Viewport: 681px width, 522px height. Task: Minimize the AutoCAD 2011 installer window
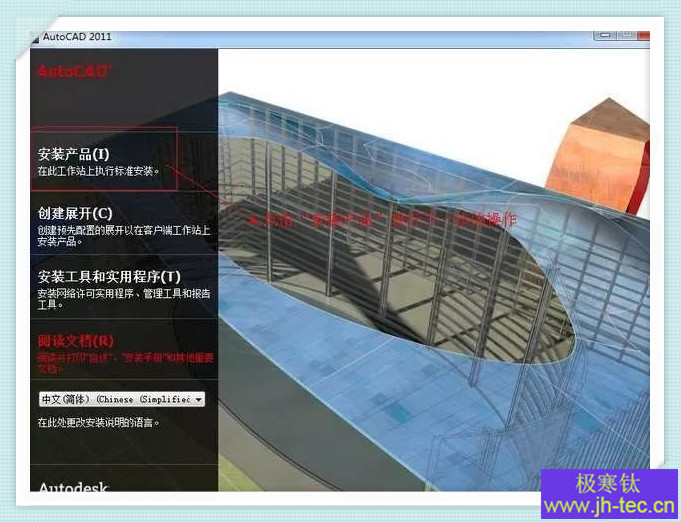pos(605,35)
